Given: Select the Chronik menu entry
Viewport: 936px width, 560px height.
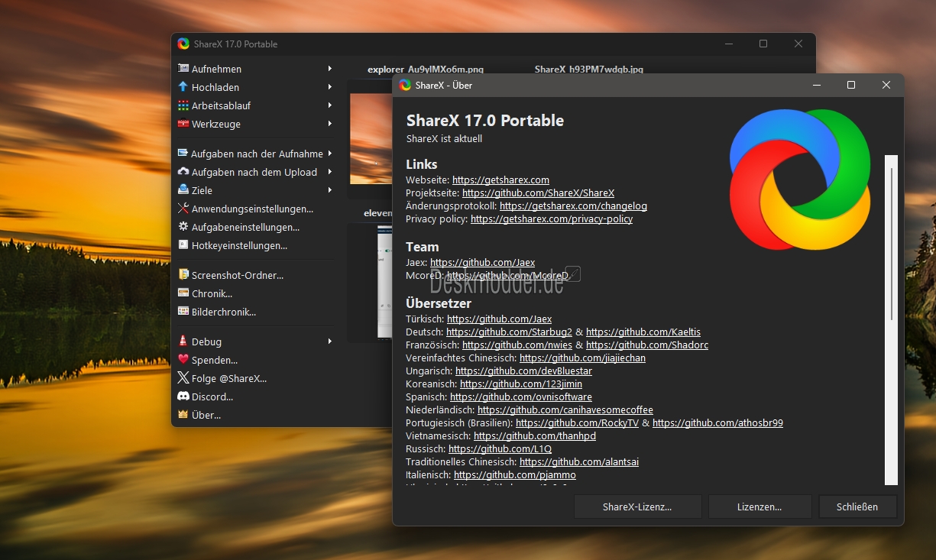Looking at the screenshot, I should click(212, 293).
